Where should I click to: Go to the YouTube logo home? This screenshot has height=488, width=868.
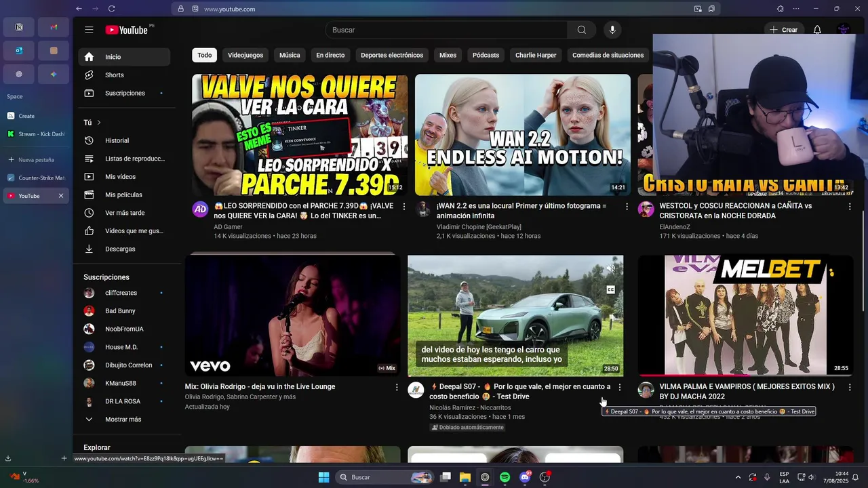coord(127,30)
